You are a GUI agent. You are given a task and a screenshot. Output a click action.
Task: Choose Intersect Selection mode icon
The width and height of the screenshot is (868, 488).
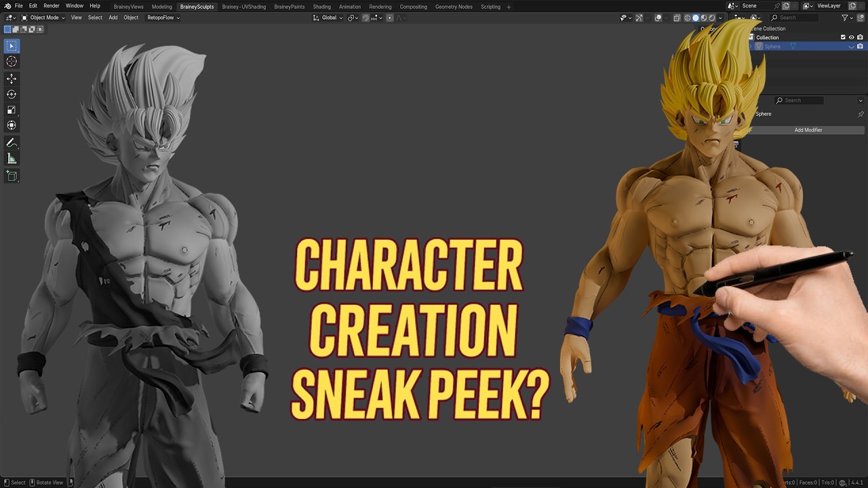click(40, 29)
